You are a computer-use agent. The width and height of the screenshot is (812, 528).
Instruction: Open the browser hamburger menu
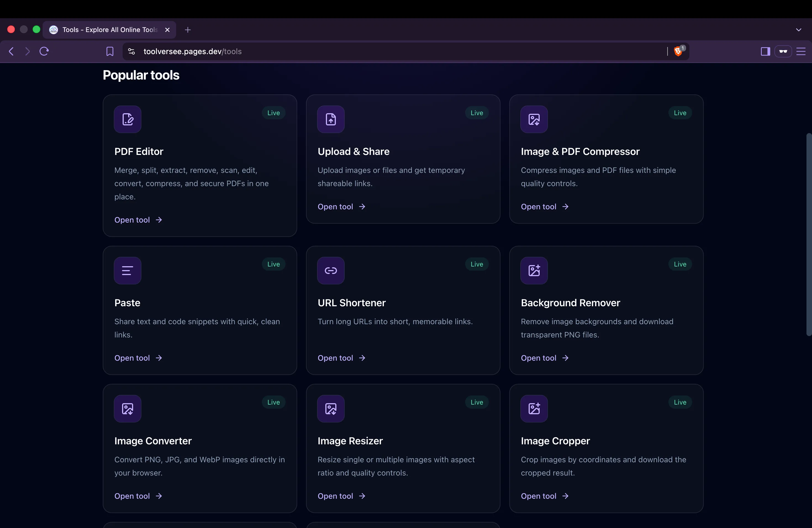[801, 52]
